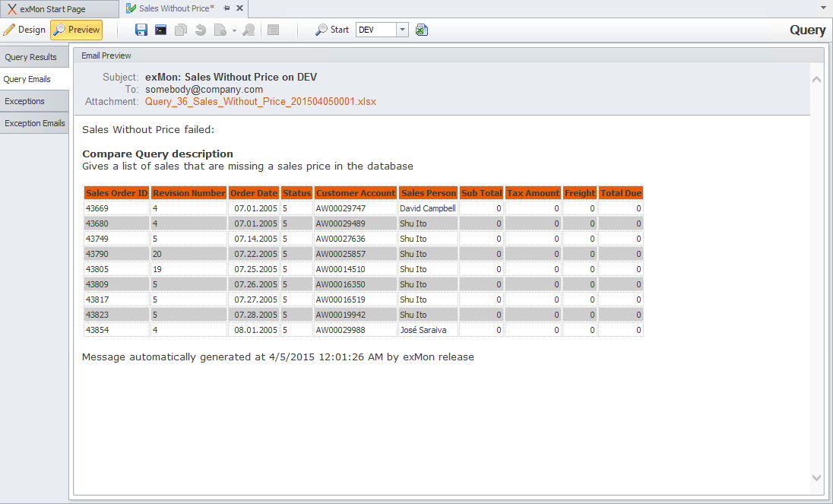The height and width of the screenshot is (504, 833).
Task: Click the Revision Number column header
Action: pyautogui.click(x=189, y=193)
